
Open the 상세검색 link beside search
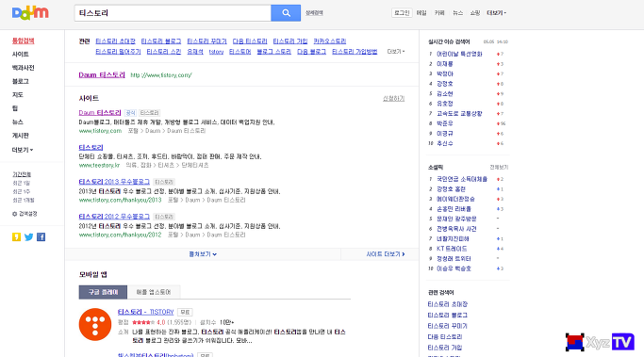point(314,13)
